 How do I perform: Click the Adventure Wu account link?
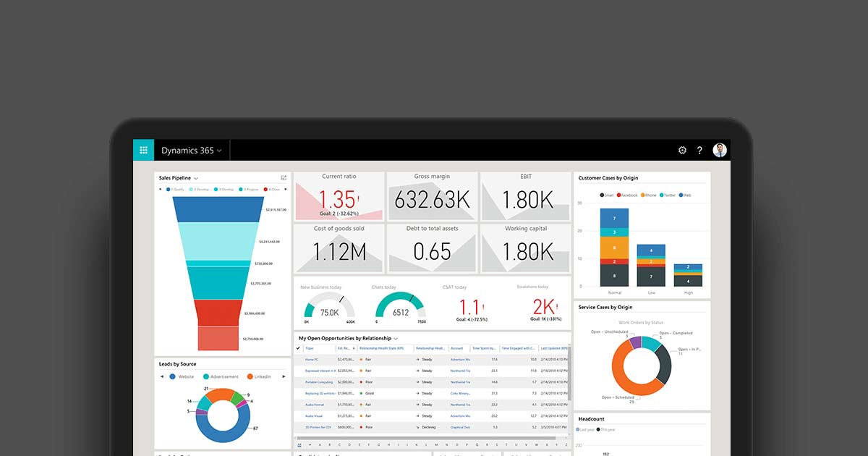(x=460, y=359)
